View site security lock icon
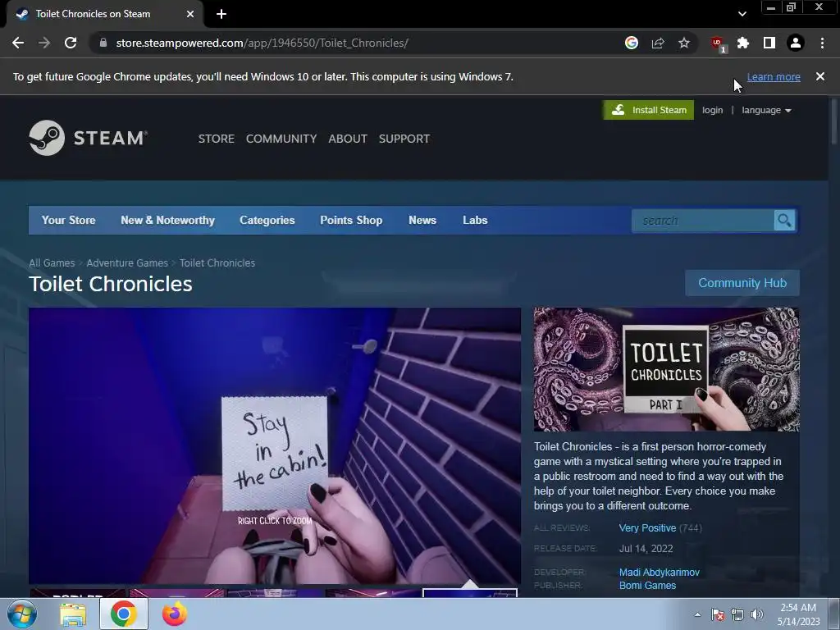 103,43
